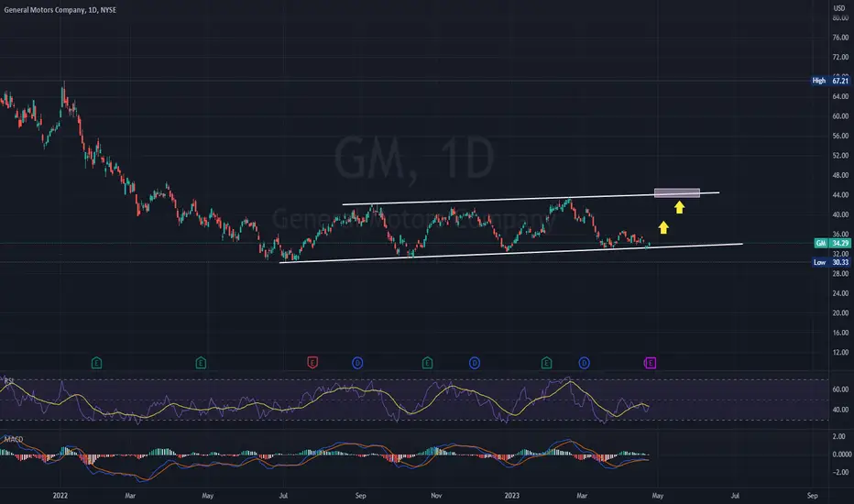Click the 2023 label on time axis
The image size is (854, 504).
click(x=512, y=496)
